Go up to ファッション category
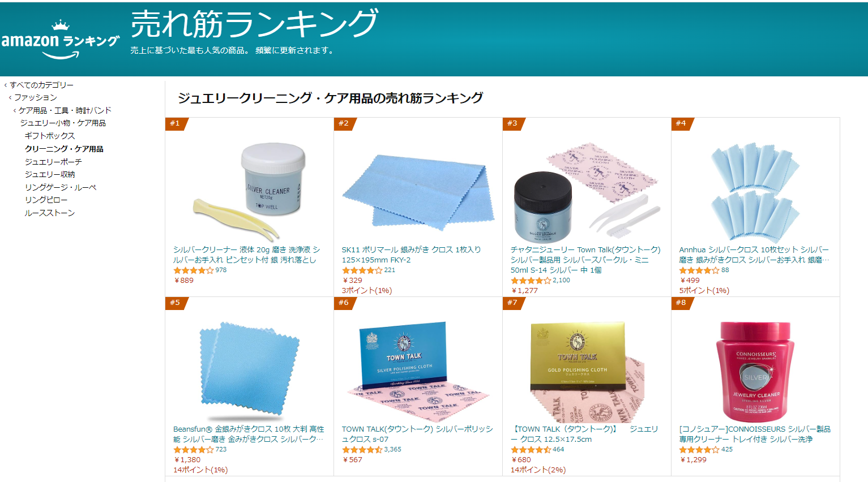This screenshot has width=868, height=482. pos(35,97)
